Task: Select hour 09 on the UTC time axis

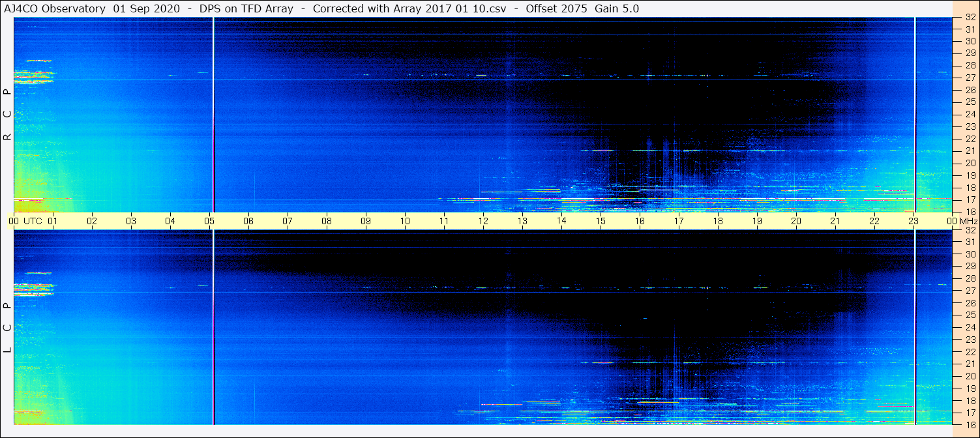Action: coord(366,221)
